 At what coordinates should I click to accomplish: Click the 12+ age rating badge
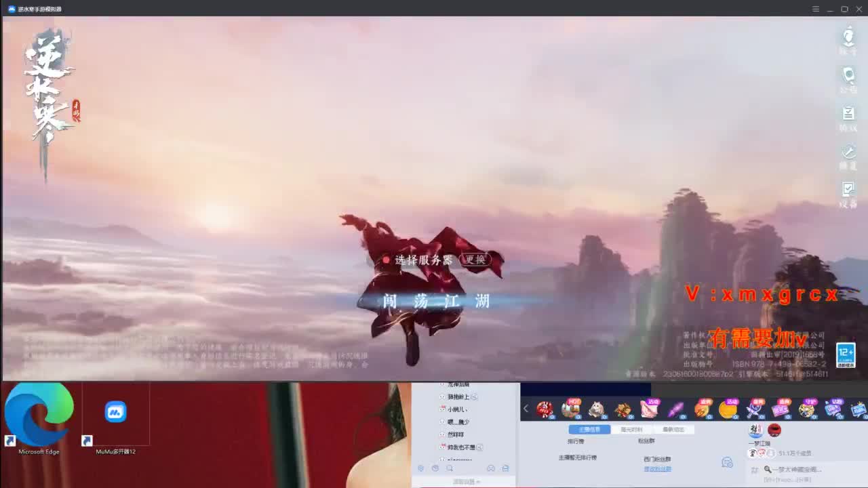[846, 355]
